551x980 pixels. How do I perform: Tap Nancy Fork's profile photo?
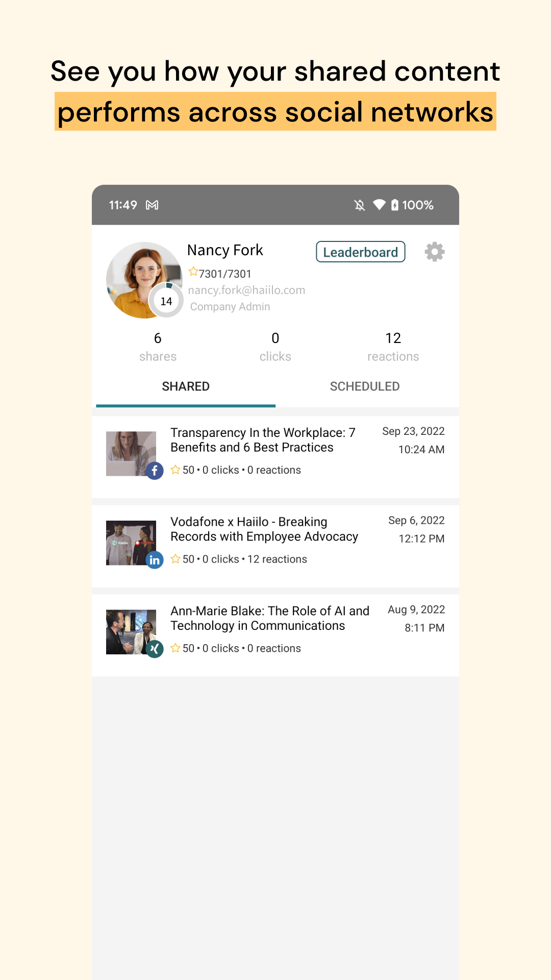(x=144, y=280)
